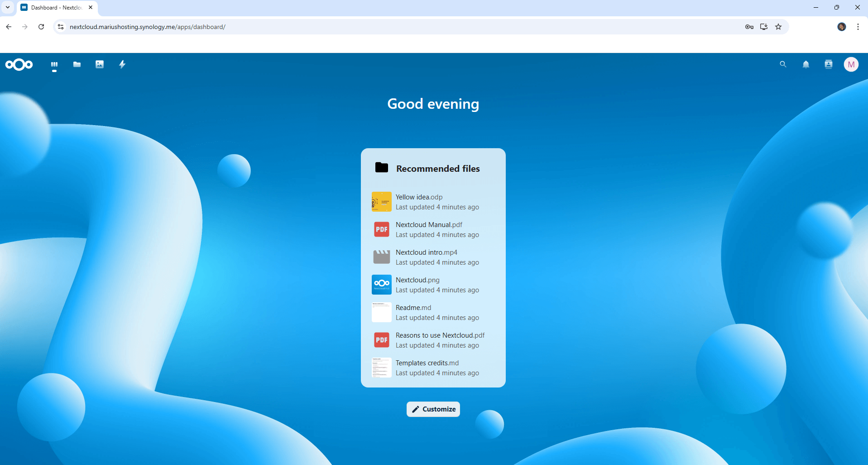
Task: Click the Nextcloud logo in header
Action: coord(19,65)
